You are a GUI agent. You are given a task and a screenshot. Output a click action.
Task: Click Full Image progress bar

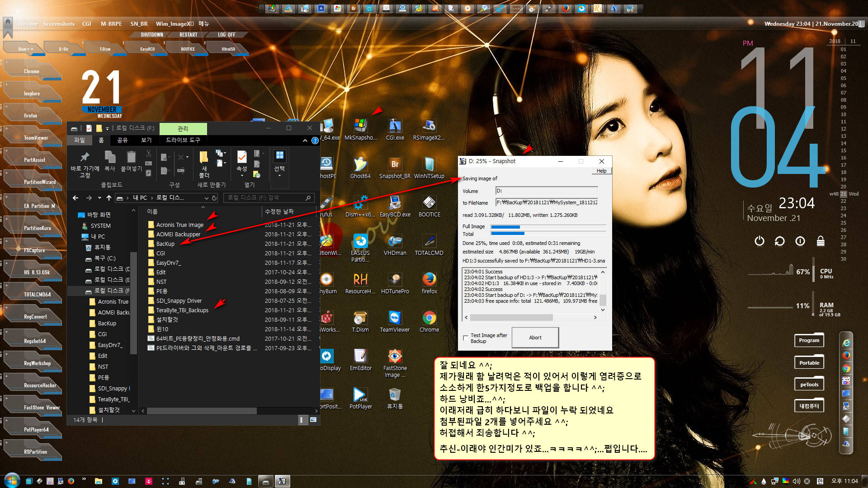[x=548, y=227]
